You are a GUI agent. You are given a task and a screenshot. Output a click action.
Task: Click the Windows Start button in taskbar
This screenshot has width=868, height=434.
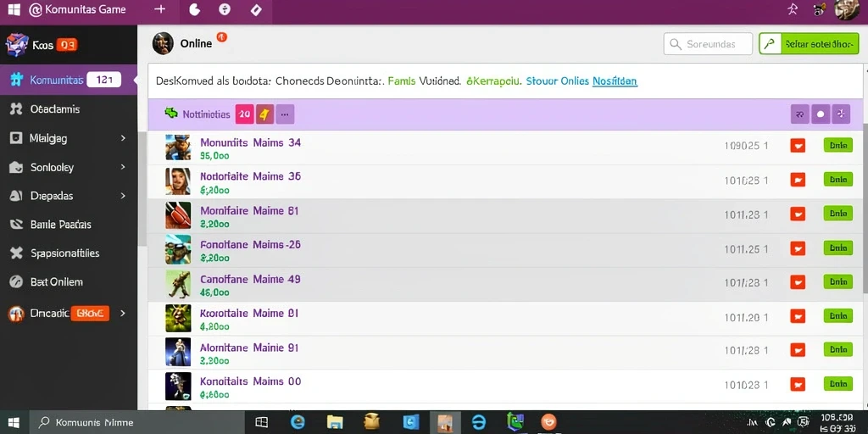14,422
